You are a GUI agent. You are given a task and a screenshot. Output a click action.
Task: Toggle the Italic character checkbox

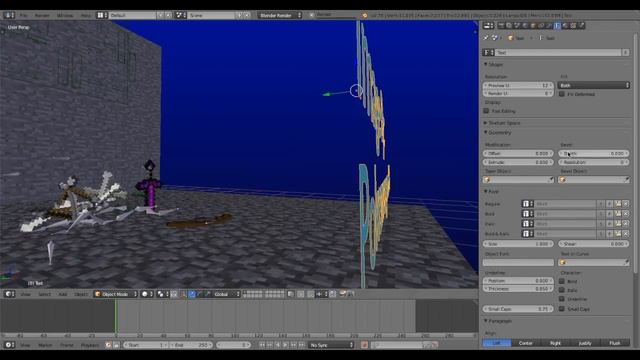tap(562, 290)
